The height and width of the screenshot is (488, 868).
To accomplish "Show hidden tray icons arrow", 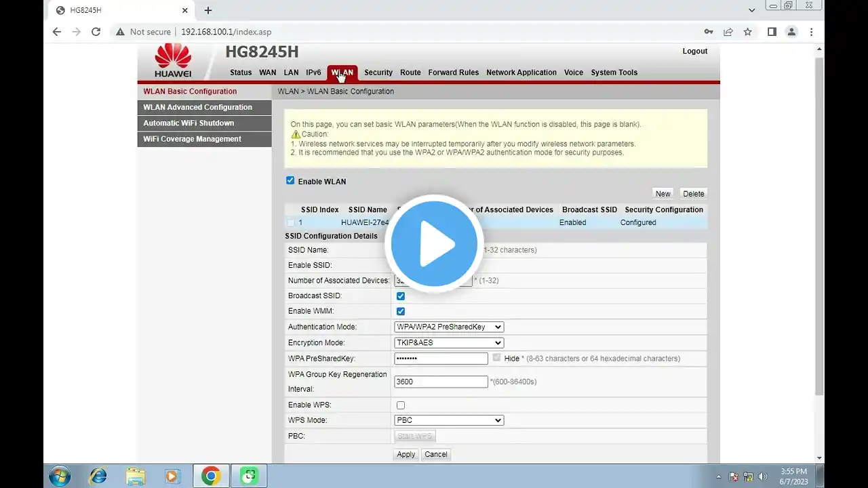I will [719, 477].
